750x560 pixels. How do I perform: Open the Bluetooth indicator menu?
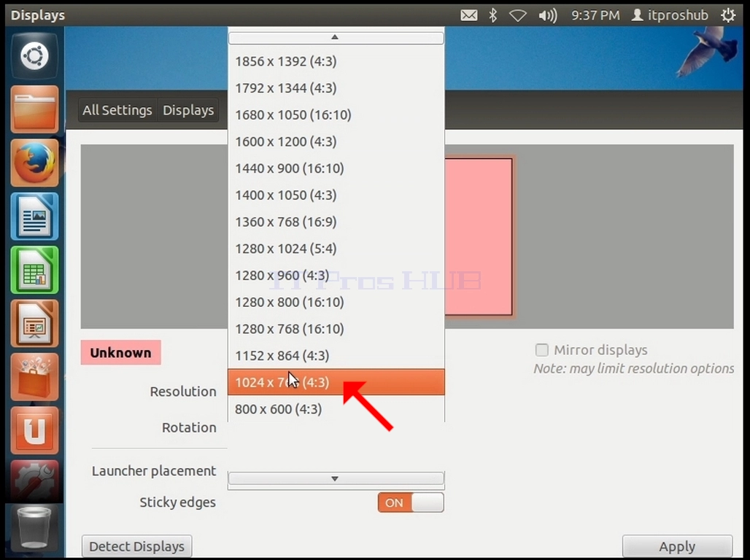tap(493, 15)
